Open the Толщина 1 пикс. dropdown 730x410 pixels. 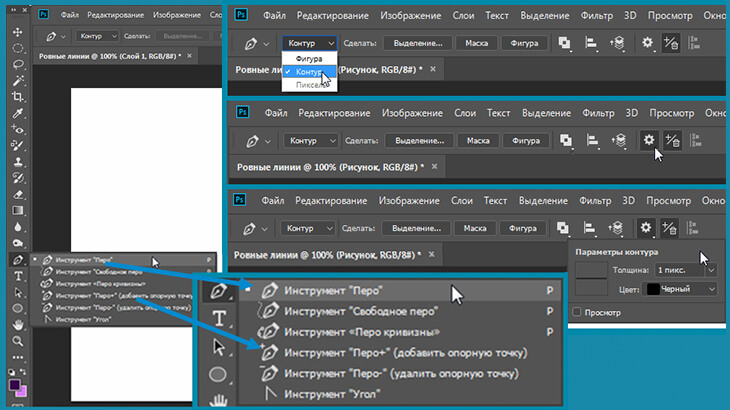[x=685, y=270]
